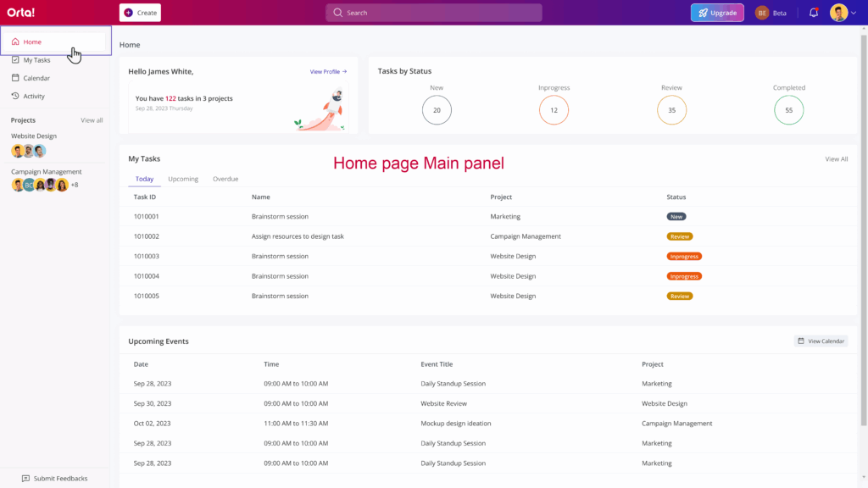Switch to the Upcoming tab
This screenshot has height=488, width=868.
183,179
